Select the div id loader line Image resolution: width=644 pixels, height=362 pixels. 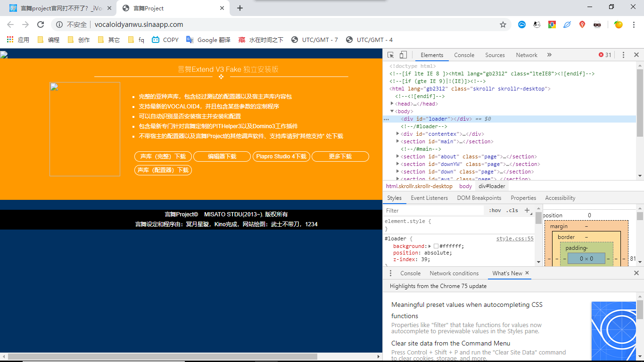coord(510,119)
